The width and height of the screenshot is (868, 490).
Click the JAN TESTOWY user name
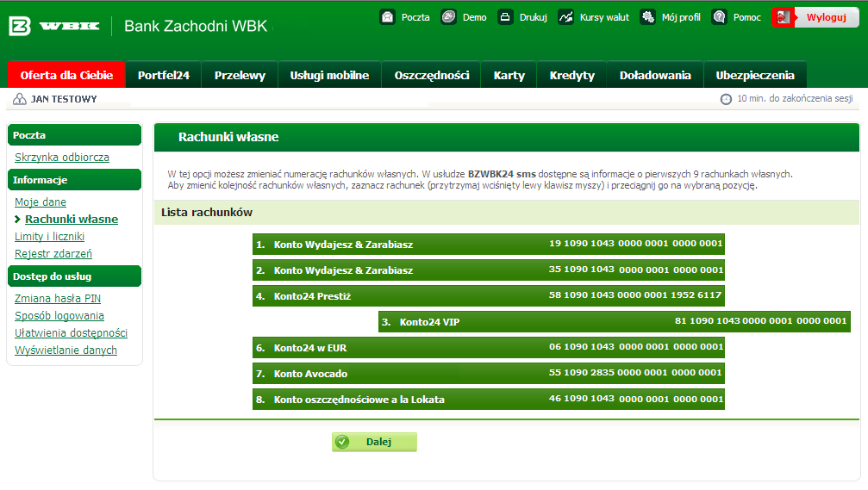(64, 99)
